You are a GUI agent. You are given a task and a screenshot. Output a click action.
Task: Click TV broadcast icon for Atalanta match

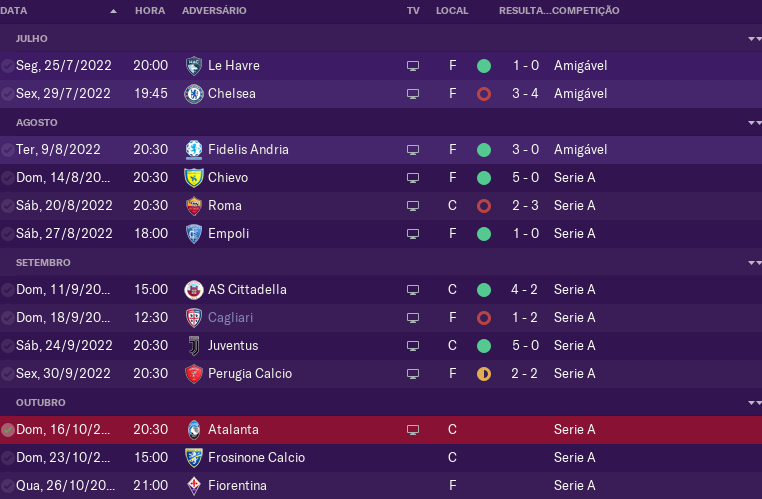coord(413,430)
